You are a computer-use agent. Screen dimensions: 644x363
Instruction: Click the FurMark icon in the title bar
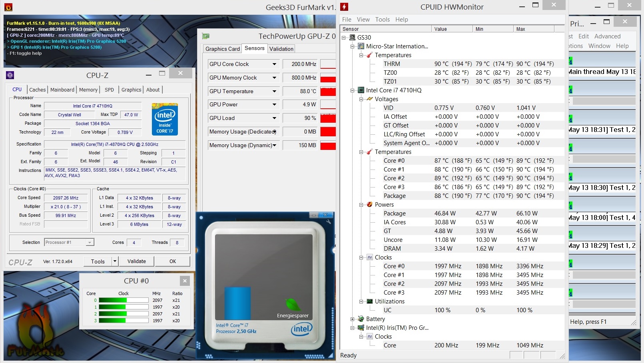click(8, 7)
